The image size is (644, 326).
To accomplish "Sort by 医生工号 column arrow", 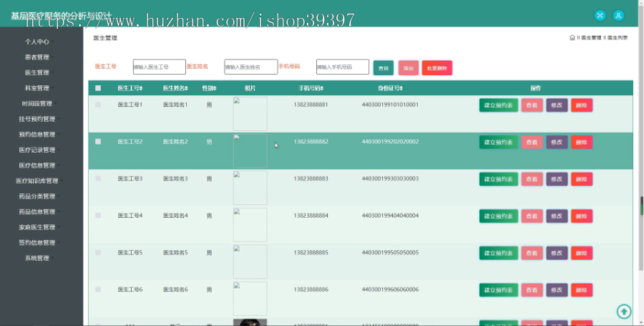I will [141, 88].
